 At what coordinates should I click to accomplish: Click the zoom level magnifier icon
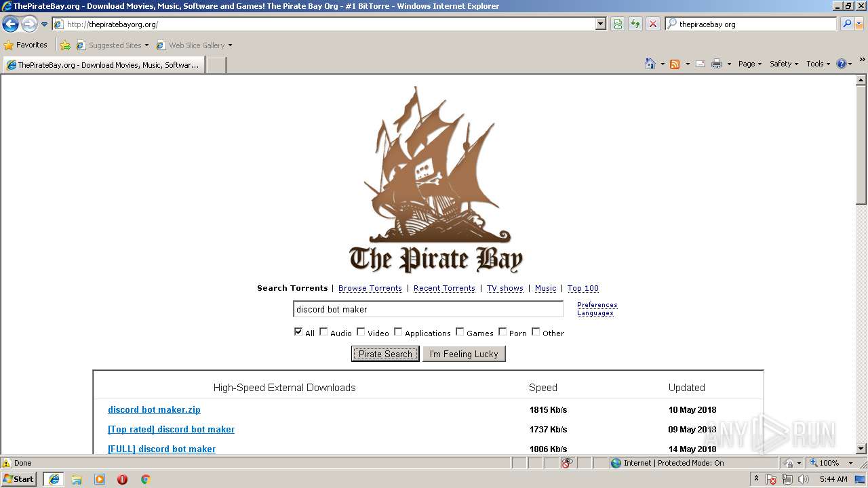[x=814, y=463]
